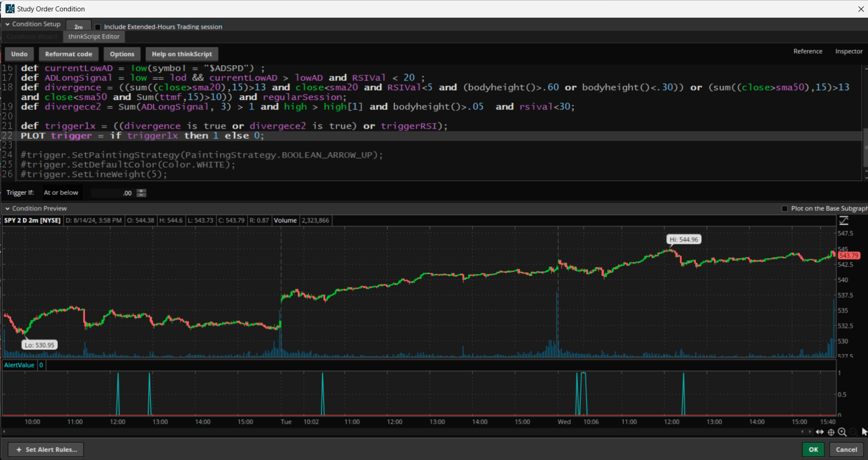Click the 'Lo: 530.95' chart bubble

[x=39, y=345]
